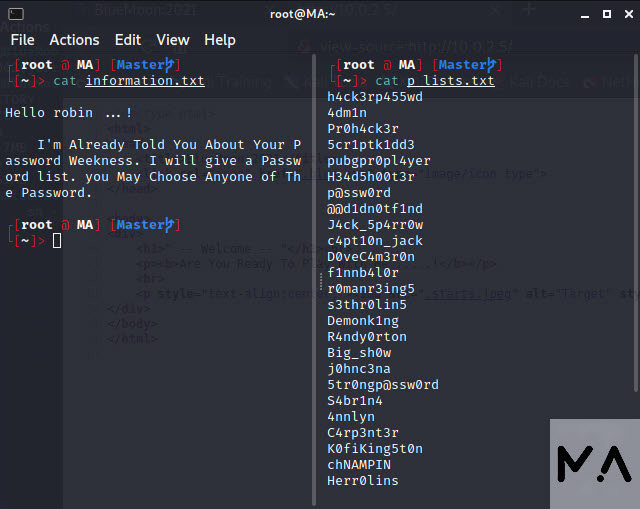The height and width of the screenshot is (509, 640).
Task: Open the Help menu
Action: 220,40
